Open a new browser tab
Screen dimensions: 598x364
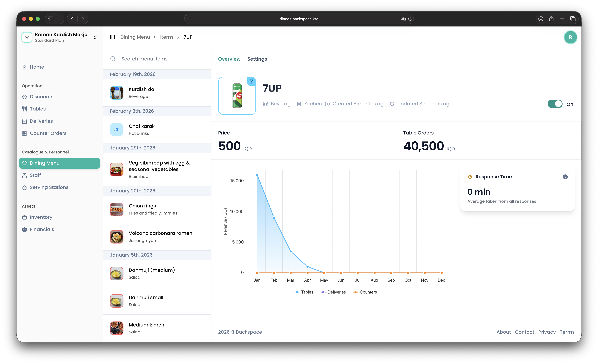point(562,19)
